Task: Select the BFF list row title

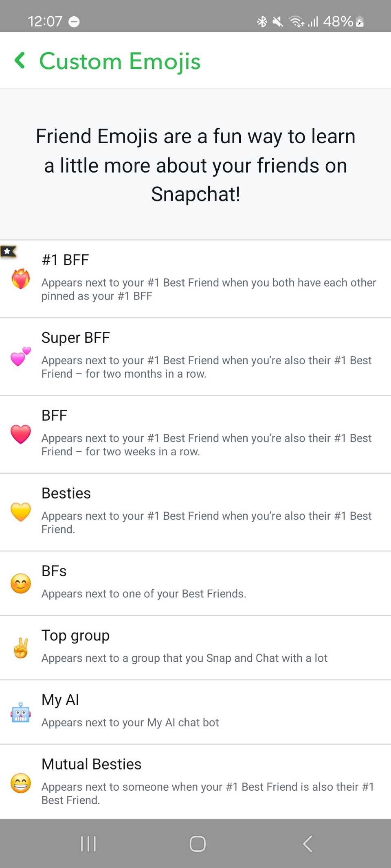Action: [x=55, y=415]
